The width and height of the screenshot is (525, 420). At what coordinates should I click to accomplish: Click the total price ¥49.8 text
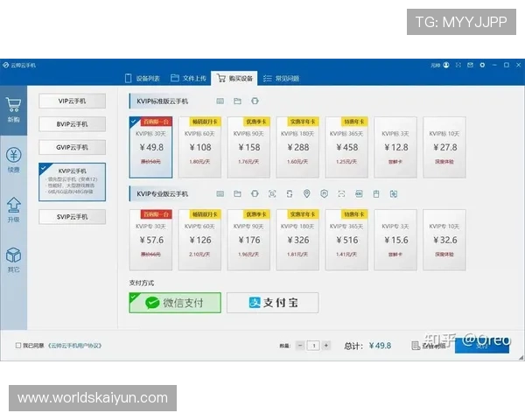pyautogui.click(x=380, y=346)
